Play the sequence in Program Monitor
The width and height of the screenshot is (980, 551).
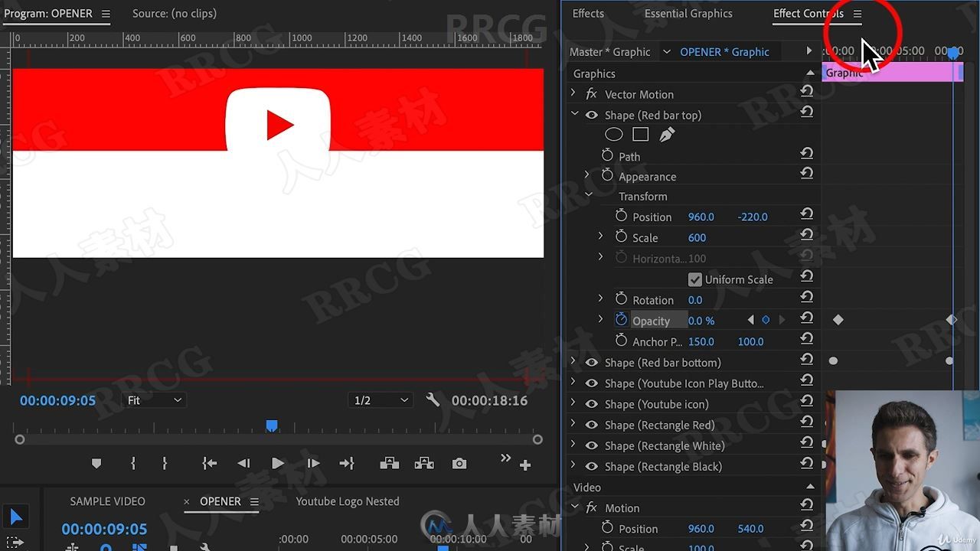tap(278, 464)
